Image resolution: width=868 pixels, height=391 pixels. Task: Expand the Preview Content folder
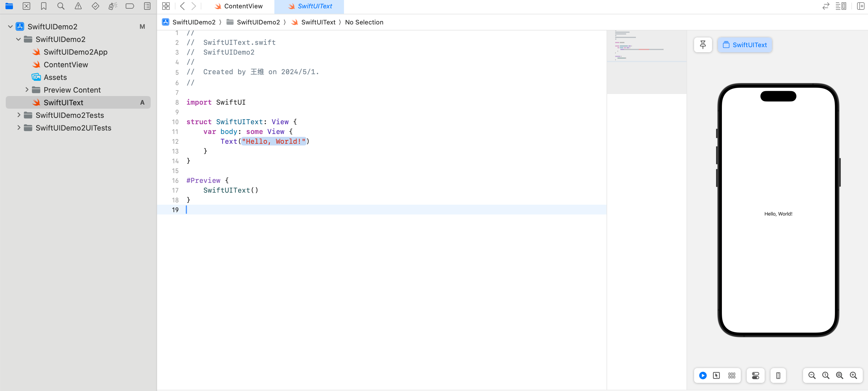pyautogui.click(x=19, y=90)
